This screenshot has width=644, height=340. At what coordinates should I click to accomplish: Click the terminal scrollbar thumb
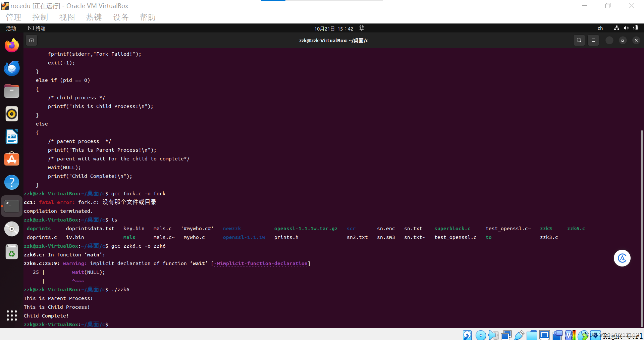(642, 228)
